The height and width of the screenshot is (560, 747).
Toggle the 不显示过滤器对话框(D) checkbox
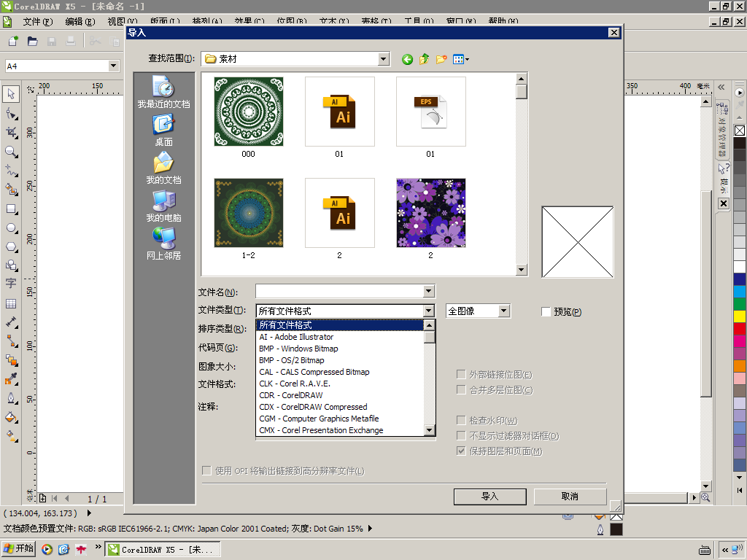click(x=461, y=435)
